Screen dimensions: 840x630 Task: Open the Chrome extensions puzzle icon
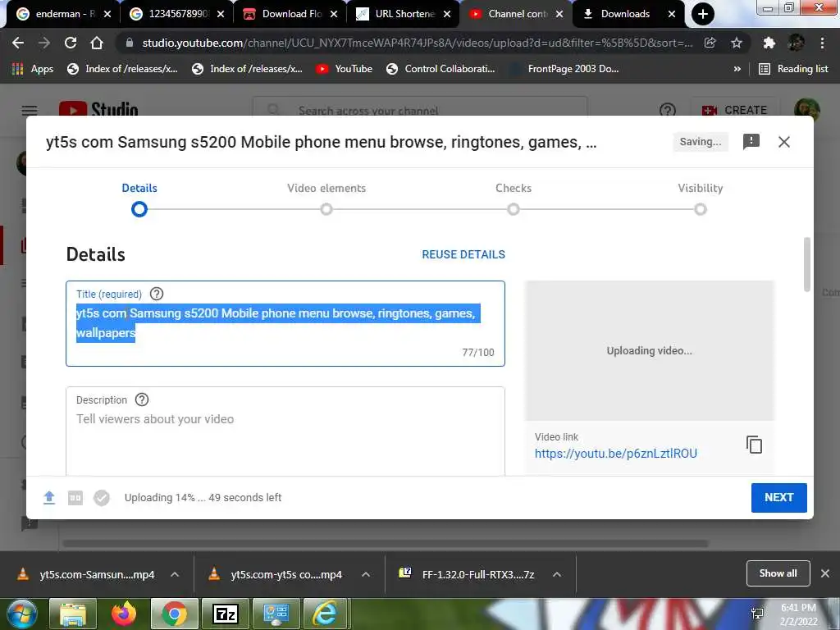click(x=769, y=43)
